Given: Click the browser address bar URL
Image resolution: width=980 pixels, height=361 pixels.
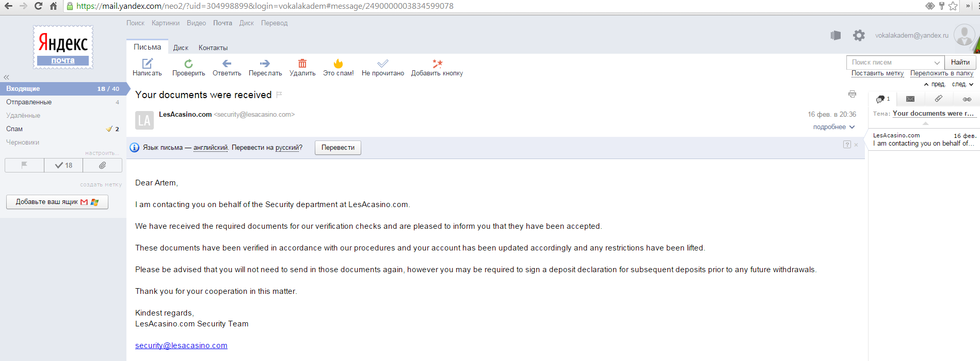Looking at the screenshot, I should pos(265,6).
